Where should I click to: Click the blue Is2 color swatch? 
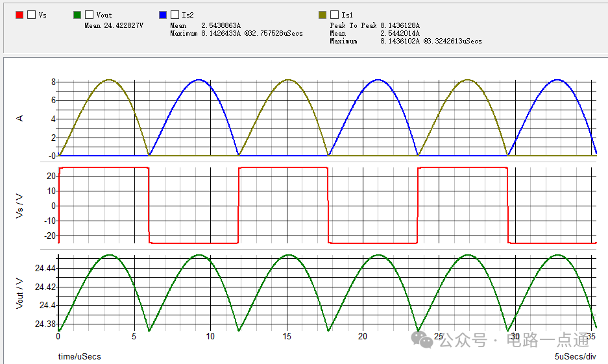tap(163, 15)
